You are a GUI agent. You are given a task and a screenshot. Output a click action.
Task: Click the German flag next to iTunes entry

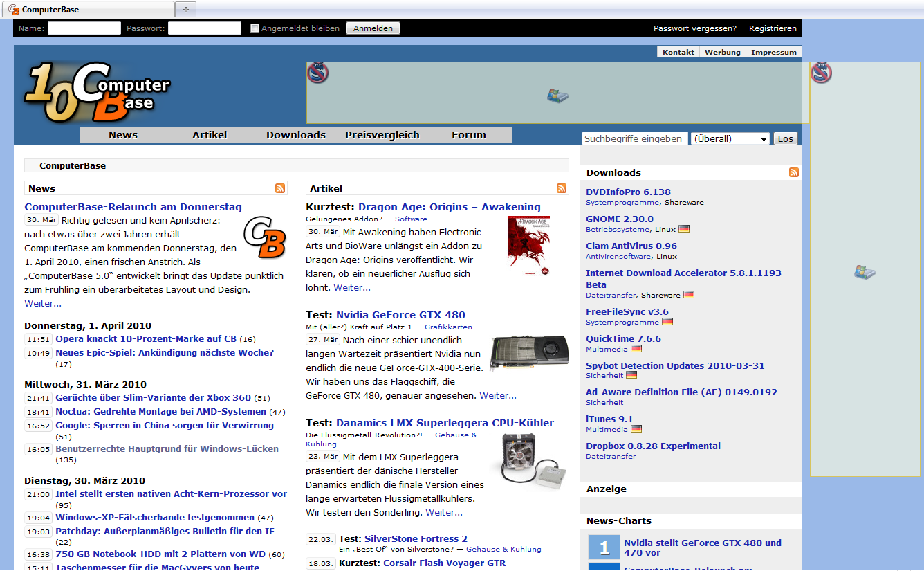(636, 429)
